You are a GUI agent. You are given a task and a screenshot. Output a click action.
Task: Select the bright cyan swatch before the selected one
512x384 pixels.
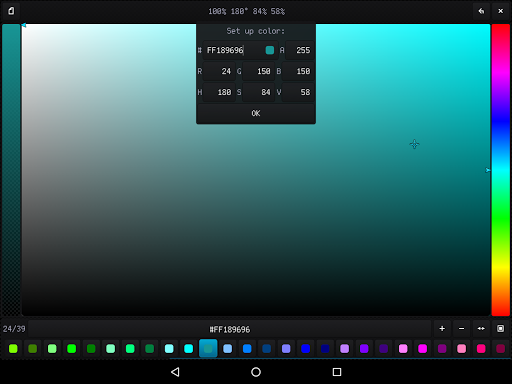coord(189,349)
